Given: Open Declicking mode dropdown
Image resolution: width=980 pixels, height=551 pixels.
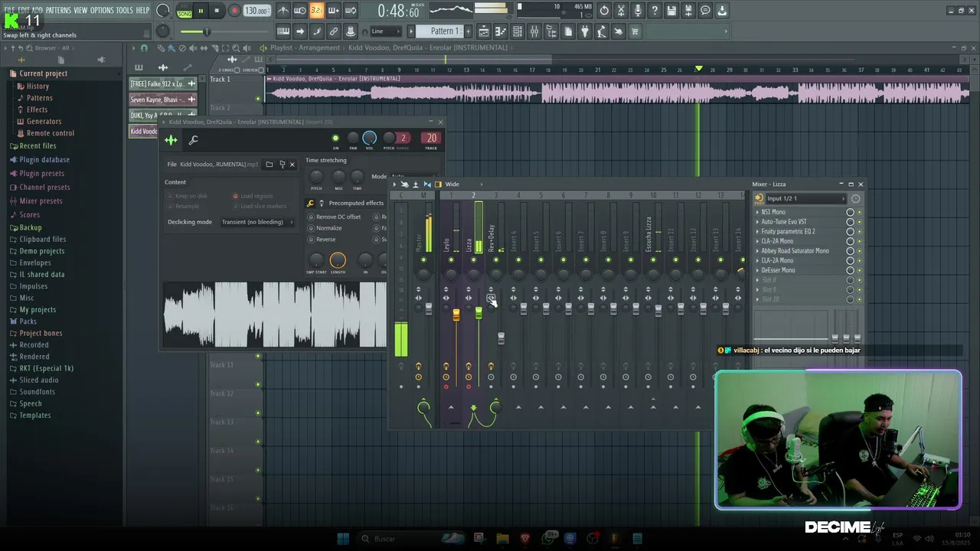Looking at the screenshot, I should 257,222.
